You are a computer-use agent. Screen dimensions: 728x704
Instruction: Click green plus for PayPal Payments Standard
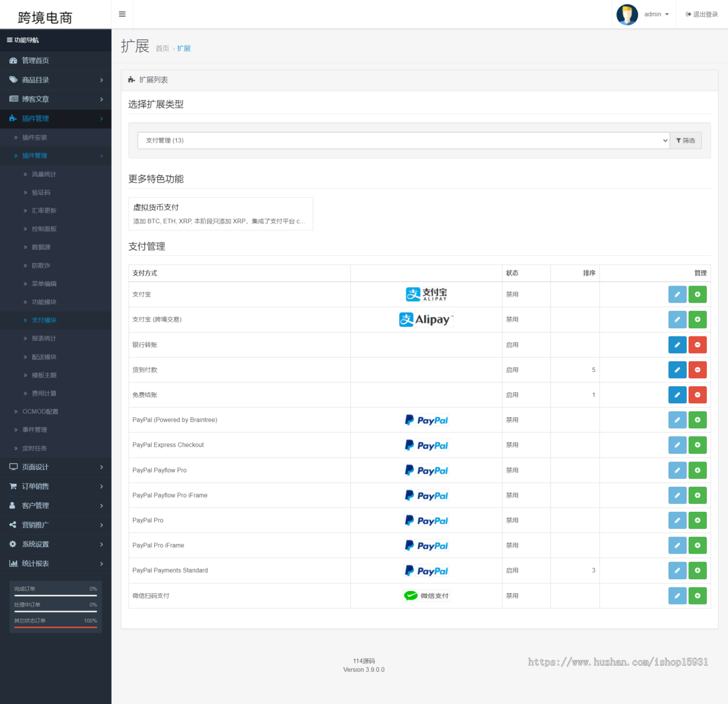pyautogui.click(x=698, y=571)
